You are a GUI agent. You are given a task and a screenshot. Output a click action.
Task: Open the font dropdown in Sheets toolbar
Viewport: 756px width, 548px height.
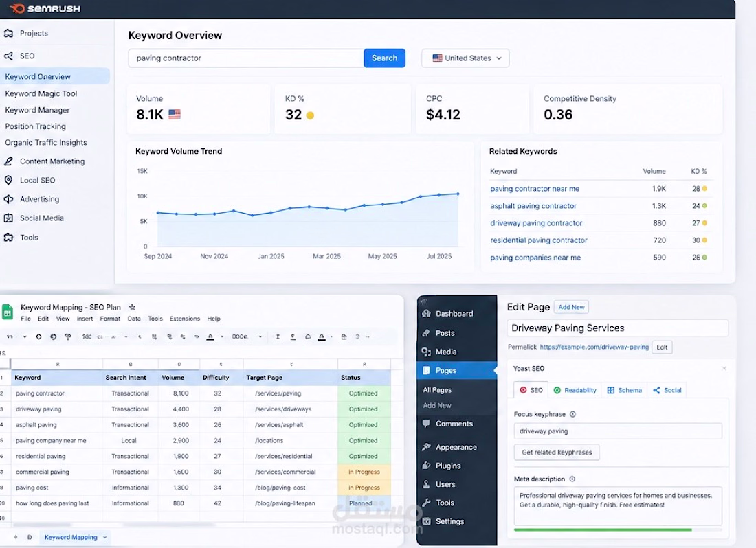(247, 336)
